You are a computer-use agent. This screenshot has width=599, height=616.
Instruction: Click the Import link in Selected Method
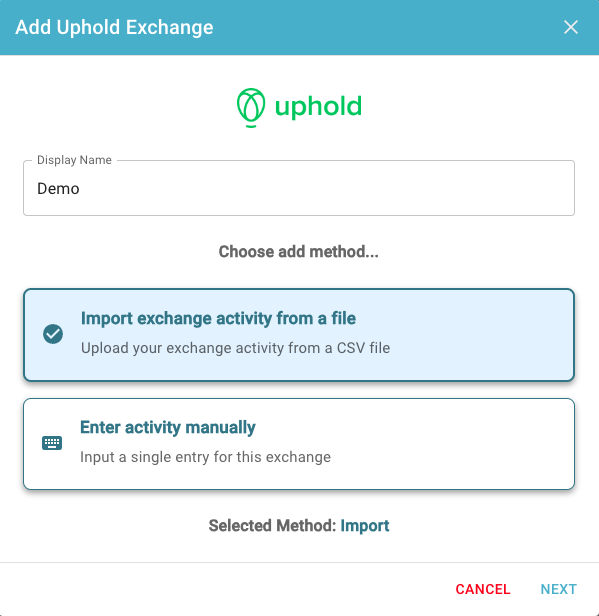(365, 526)
